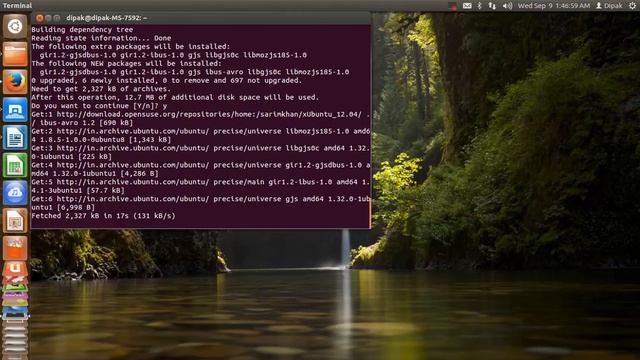
Task: Close the terminal window
Action: point(40,18)
